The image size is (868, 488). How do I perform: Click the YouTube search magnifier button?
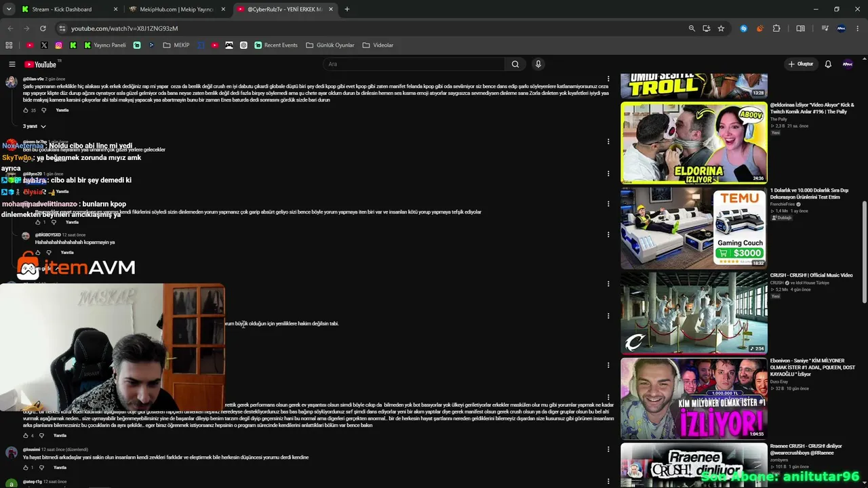point(515,64)
